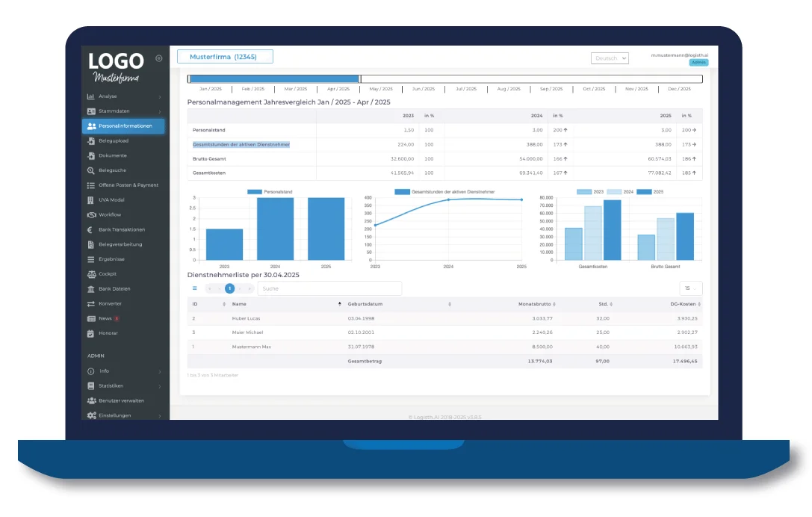Viewport: 812px width, 517px height.
Task: Open the 15 rows-per-page dropdown
Action: (x=691, y=288)
